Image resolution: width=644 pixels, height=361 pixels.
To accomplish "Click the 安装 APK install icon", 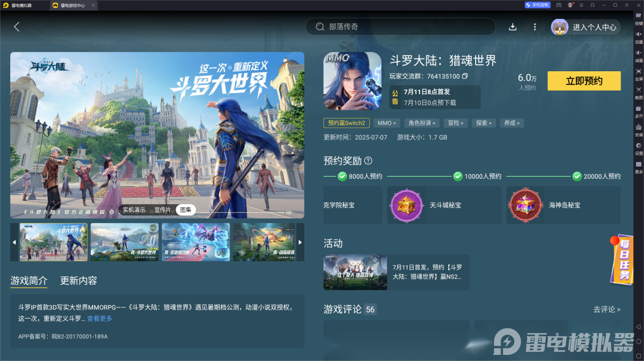I will (639, 130).
